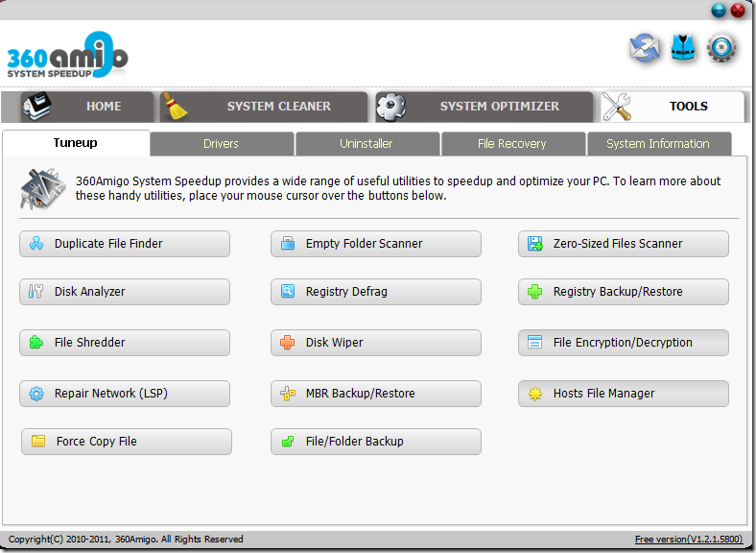Click the Empty Folder Scanner icon

(288, 243)
